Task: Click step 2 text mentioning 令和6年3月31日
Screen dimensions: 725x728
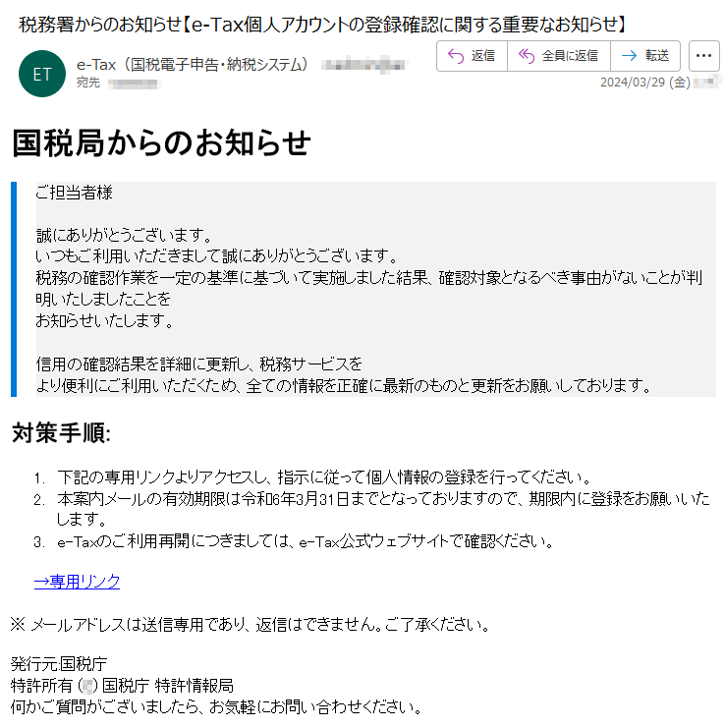Action: tap(383, 508)
